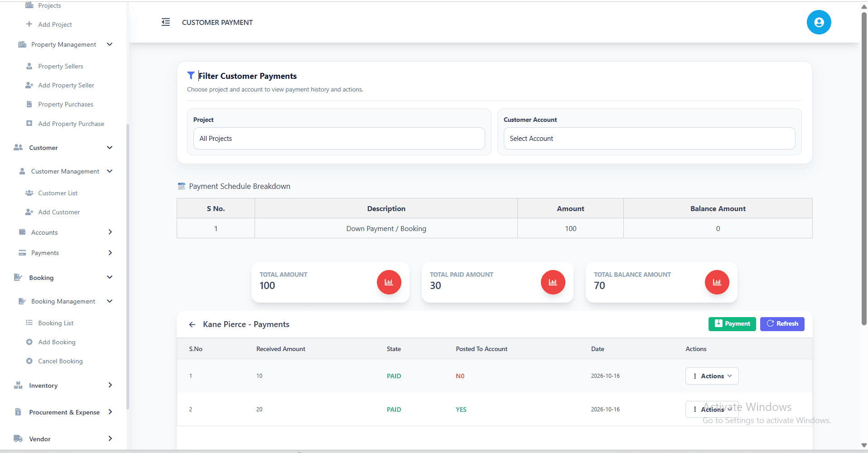Click the main page vertical scrollbar
The height and width of the screenshot is (453, 868).
(x=864, y=168)
